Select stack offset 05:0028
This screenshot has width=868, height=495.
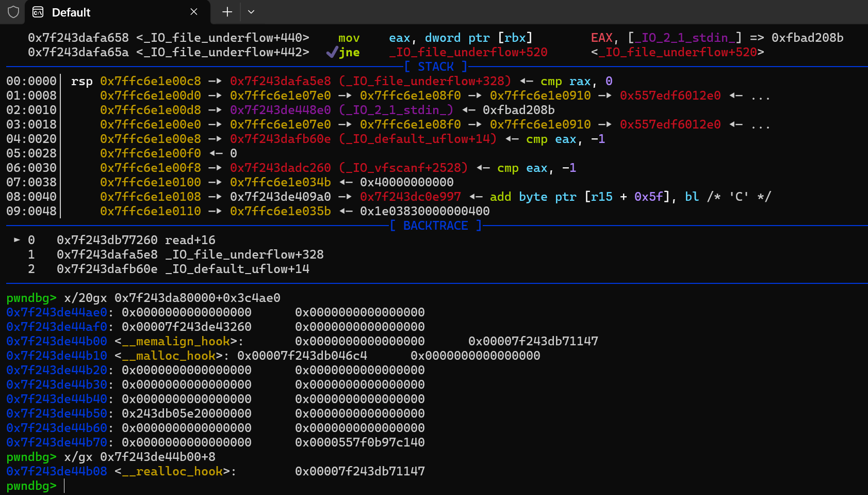pos(31,153)
